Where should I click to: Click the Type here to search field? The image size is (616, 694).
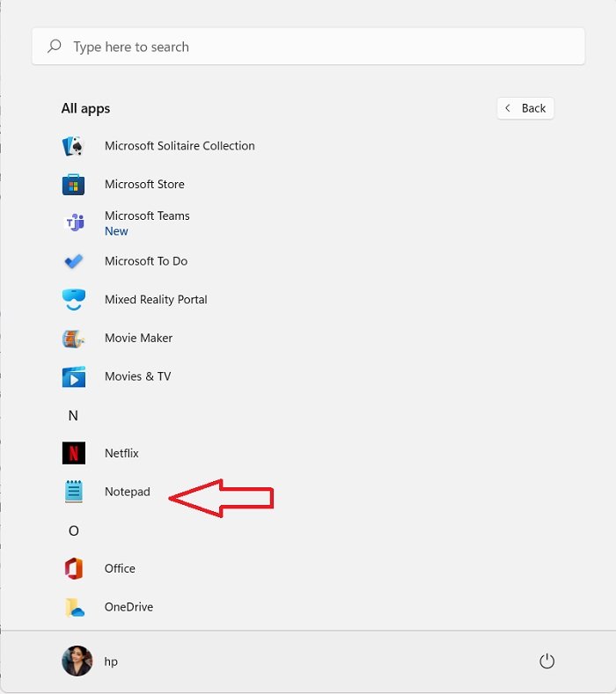pyautogui.click(x=308, y=47)
